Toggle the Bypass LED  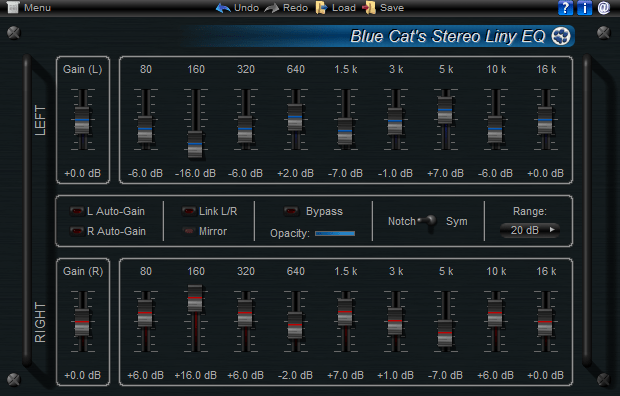tap(291, 211)
